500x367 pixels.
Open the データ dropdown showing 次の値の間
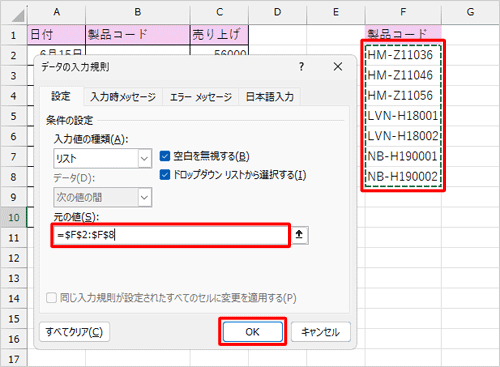tap(103, 197)
